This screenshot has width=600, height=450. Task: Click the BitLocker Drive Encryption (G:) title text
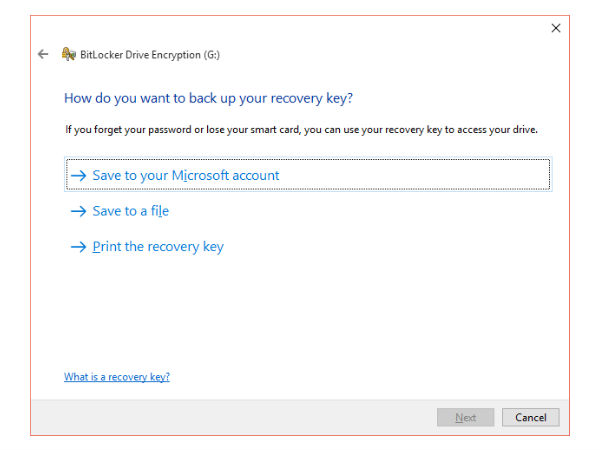click(x=152, y=55)
